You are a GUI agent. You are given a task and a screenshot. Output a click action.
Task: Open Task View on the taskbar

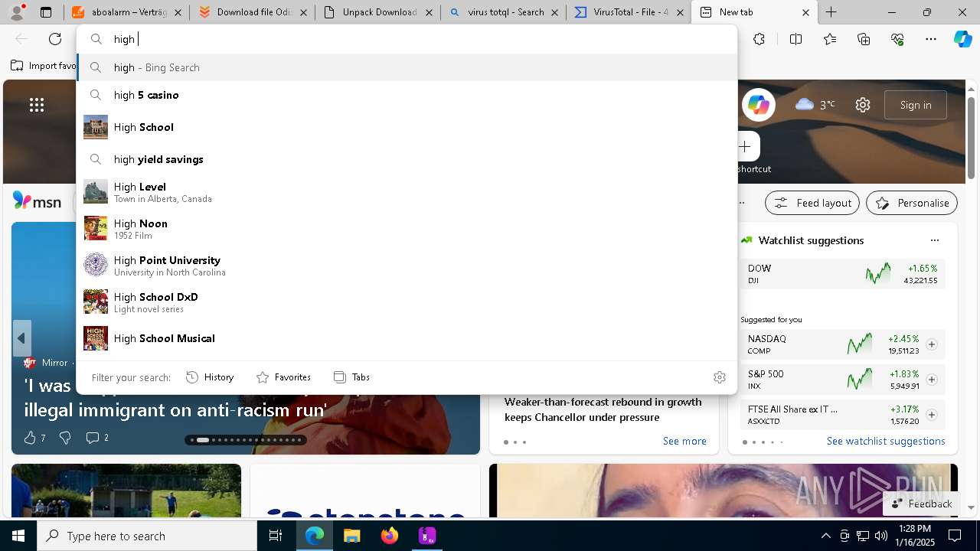tap(276, 536)
